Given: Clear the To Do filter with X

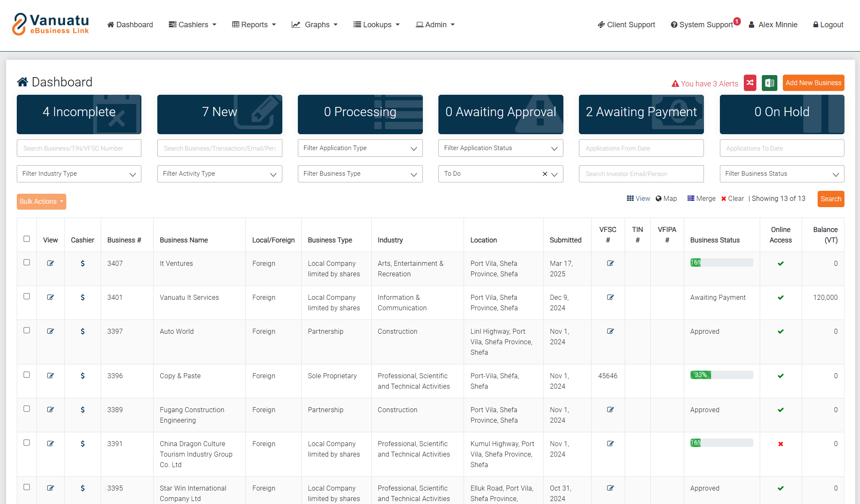Looking at the screenshot, I should pos(545,174).
